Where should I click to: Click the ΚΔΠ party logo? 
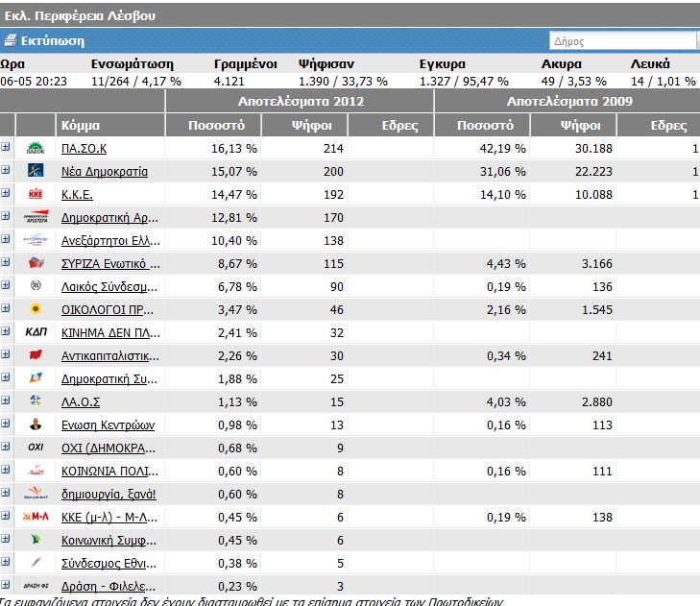click(x=36, y=331)
